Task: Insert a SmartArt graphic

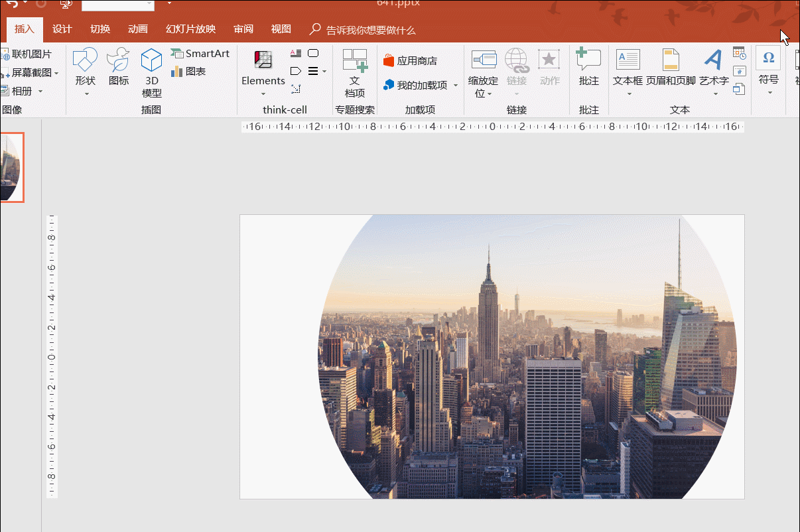Action: pos(200,54)
